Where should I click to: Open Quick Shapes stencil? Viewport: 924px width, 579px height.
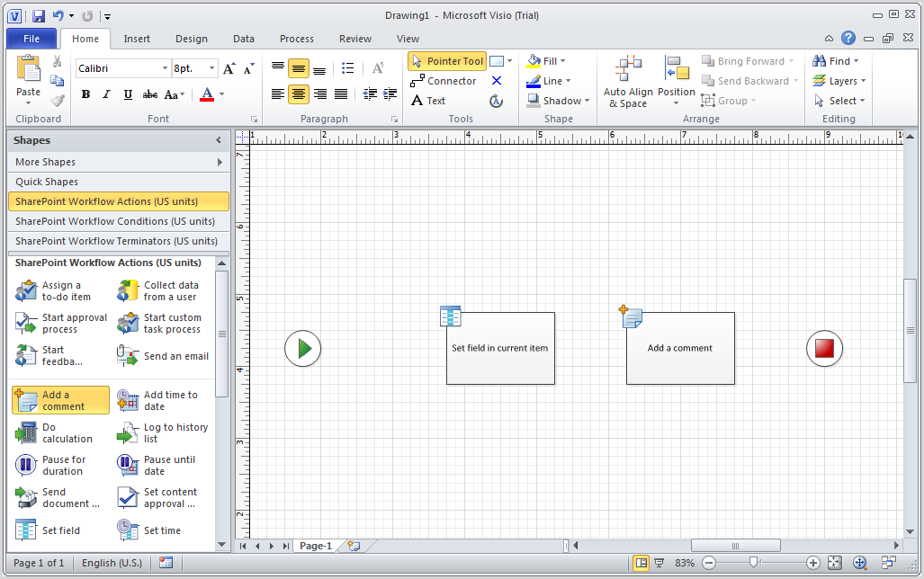[119, 182]
